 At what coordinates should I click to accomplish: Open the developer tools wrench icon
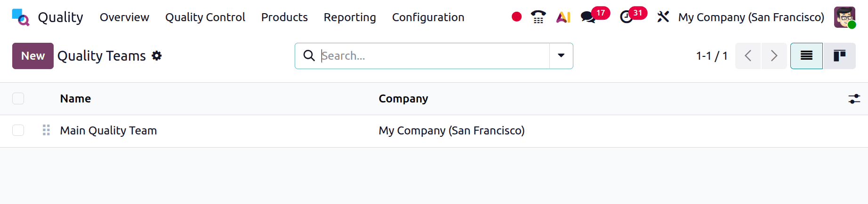tap(663, 17)
